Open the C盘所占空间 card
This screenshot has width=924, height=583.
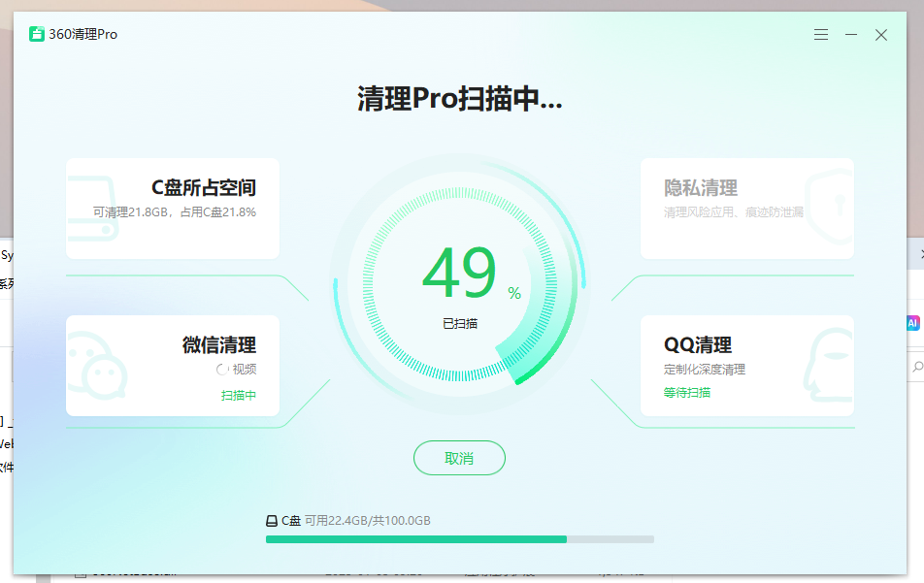coord(173,209)
